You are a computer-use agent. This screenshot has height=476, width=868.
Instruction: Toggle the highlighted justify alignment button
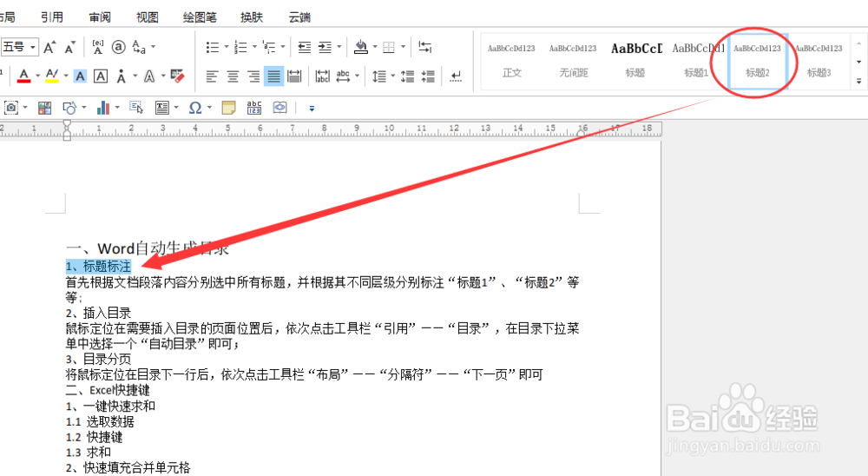click(x=274, y=76)
